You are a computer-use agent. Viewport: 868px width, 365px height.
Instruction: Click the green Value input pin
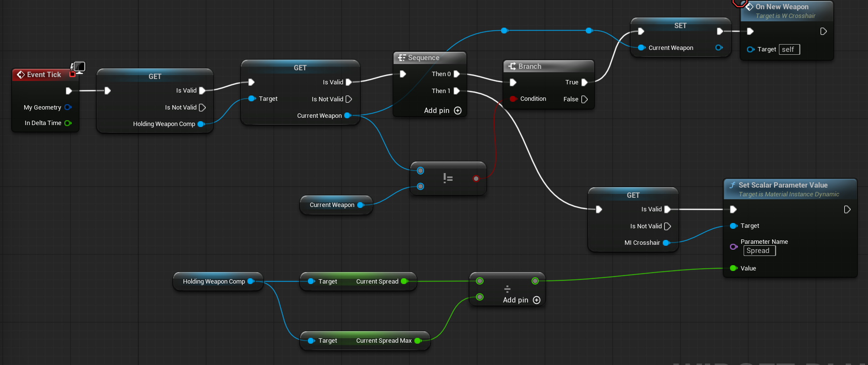(x=733, y=268)
